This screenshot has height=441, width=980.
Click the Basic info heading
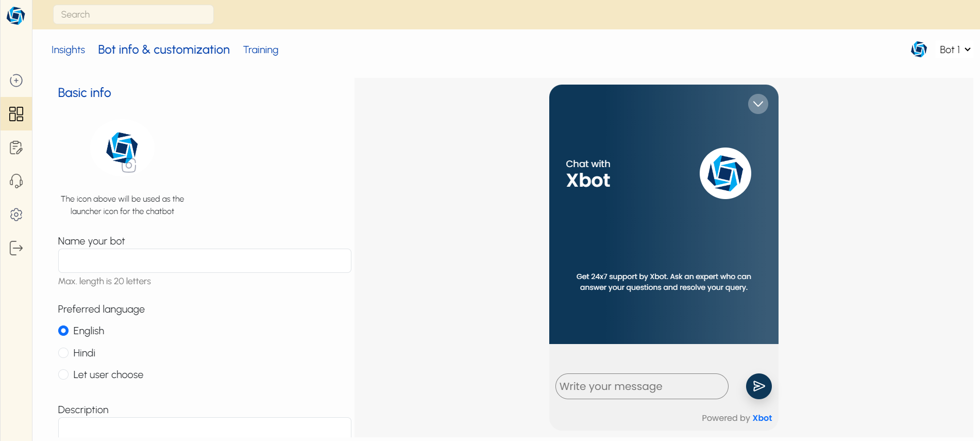click(x=85, y=93)
